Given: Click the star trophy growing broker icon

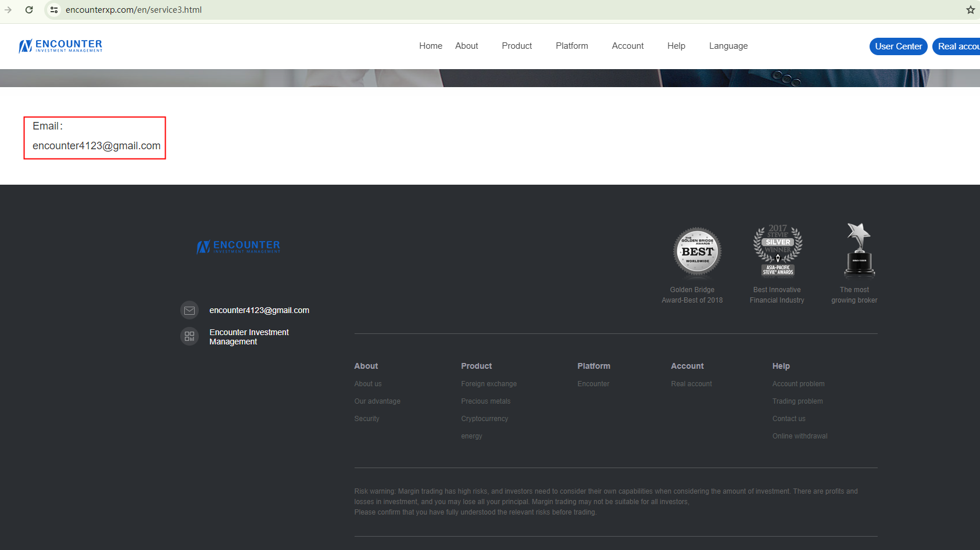Looking at the screenshot, I should click(859, 250).
